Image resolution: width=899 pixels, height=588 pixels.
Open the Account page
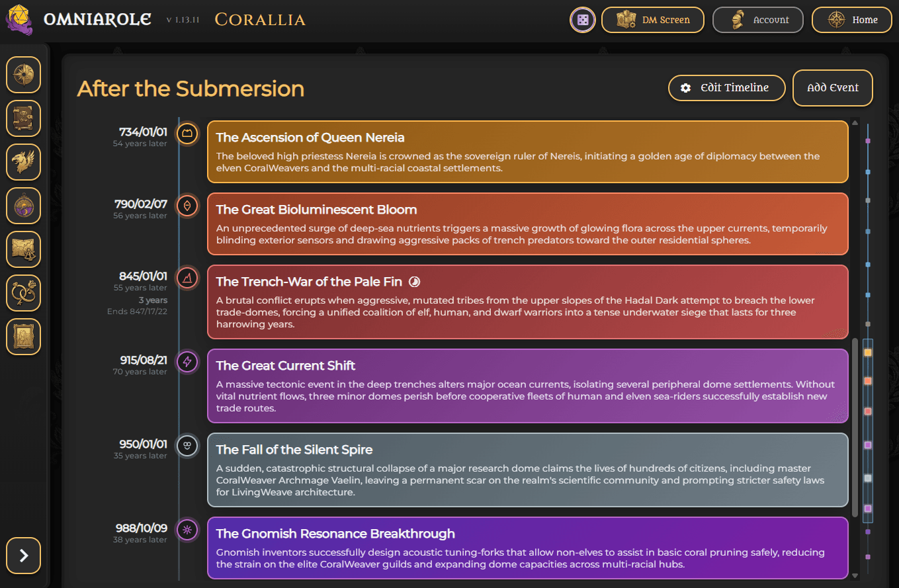[x=758, y=20]
